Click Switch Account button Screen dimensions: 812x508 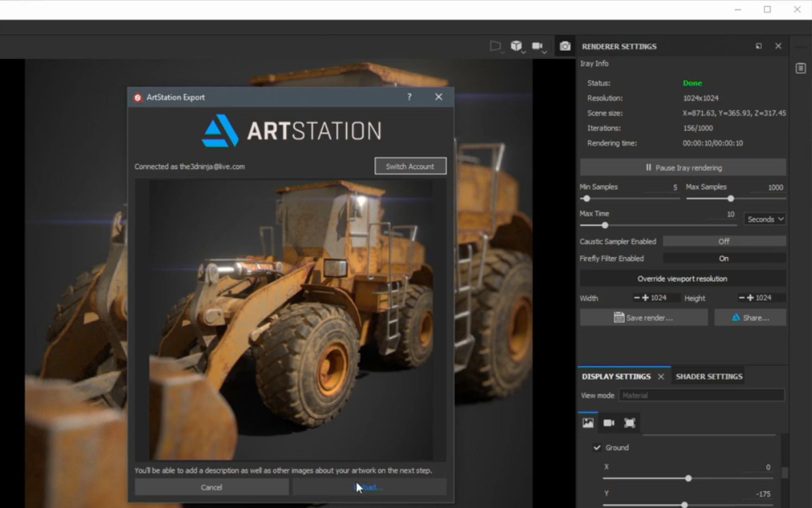411,166
